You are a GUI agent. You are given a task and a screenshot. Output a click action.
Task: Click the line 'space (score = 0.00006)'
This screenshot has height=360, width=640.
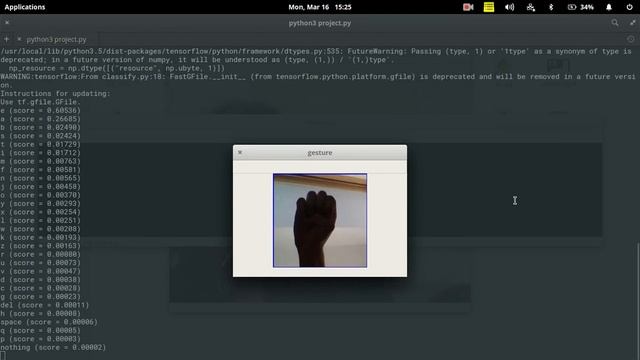(49, 322)
